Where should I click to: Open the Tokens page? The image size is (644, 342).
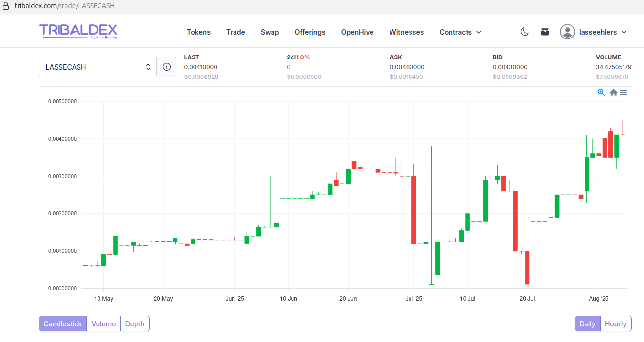pyautogui.click(x=198, y=32)
